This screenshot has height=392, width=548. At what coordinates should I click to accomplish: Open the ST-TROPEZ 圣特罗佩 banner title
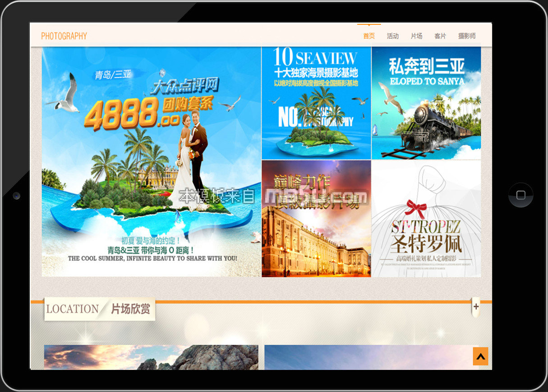(426, 237)
